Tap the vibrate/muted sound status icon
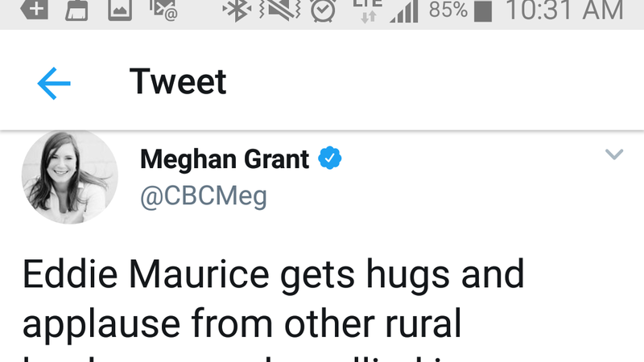The height and width of the screenshot is (362, 644). coord(280,10)
